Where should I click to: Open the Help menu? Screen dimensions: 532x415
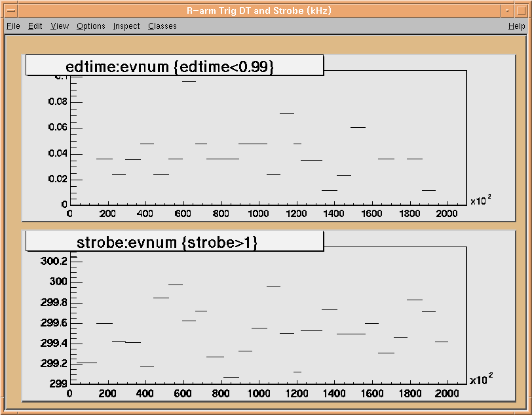coord(516,26)
